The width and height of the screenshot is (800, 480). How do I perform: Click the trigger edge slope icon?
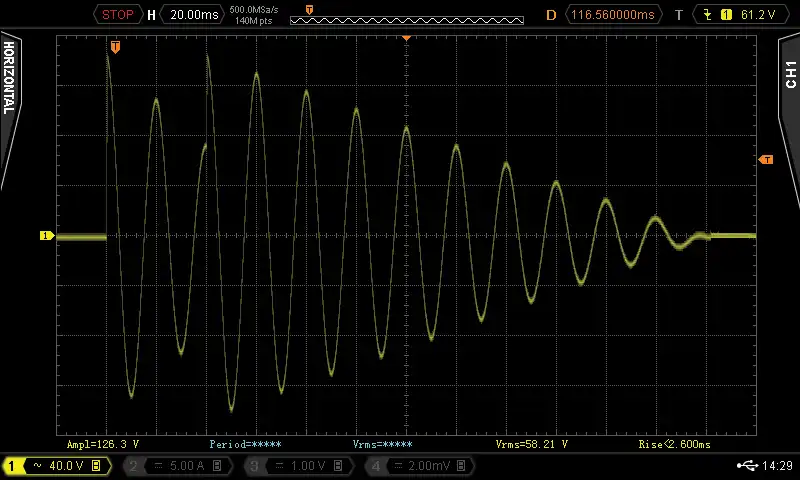click(x=710, y=15)
